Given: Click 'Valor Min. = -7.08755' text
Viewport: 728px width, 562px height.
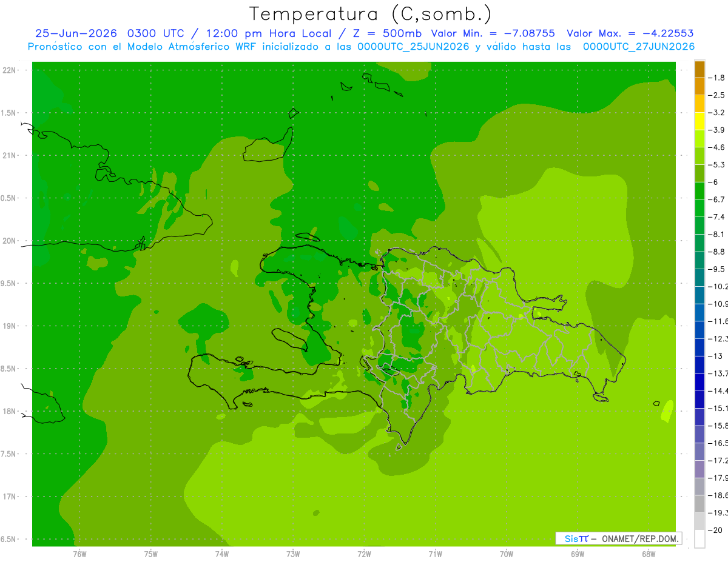Looking at the screenshot, I should [x=493, y=33].
